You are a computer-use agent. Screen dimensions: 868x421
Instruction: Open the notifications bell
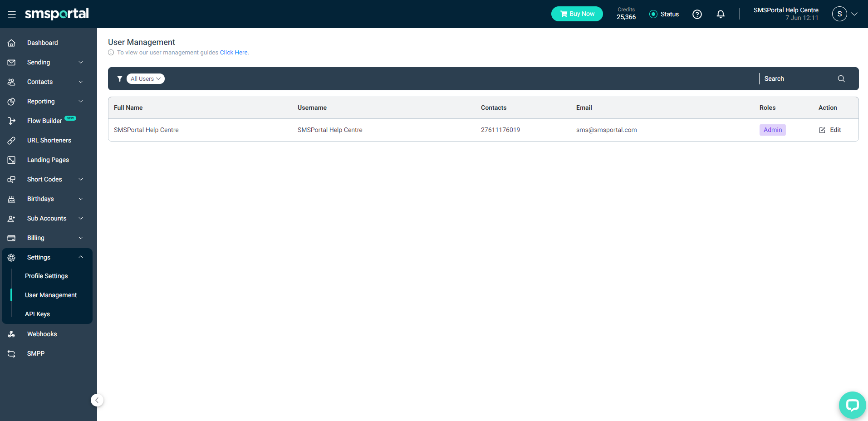[x=721, y=15]
